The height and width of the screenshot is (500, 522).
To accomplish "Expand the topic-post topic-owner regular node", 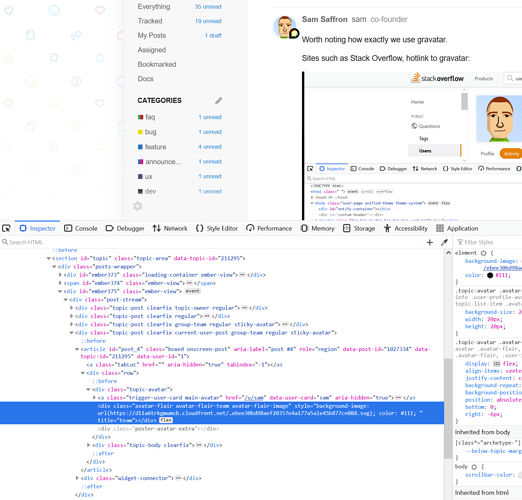I will [71, 308].
